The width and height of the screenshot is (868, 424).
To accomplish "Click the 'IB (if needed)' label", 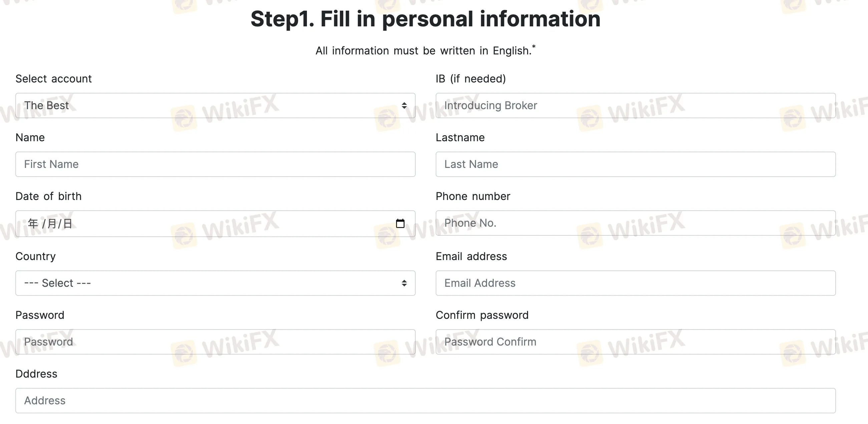I will 470,78.
